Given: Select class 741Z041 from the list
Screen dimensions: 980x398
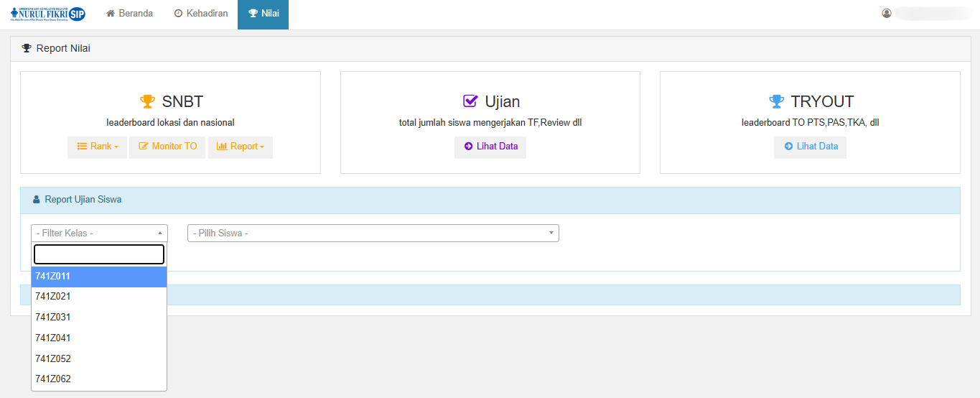Looking at the screenshot, I should pyautogui.click(x=99, y=338).
